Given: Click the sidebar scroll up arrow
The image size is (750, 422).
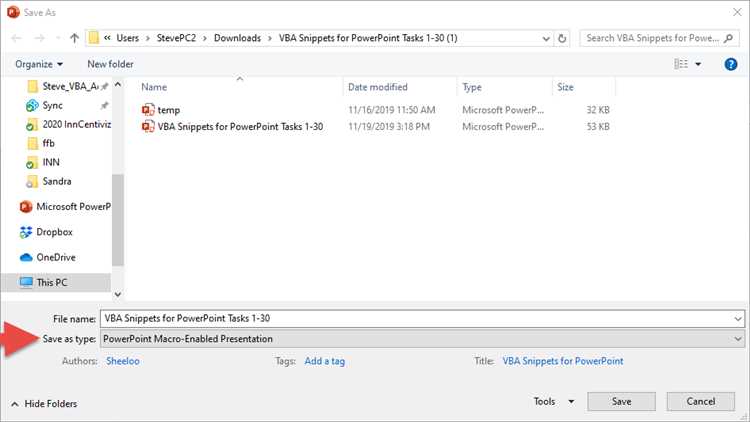Looking at the screenshot, I should tap(118, 85).
